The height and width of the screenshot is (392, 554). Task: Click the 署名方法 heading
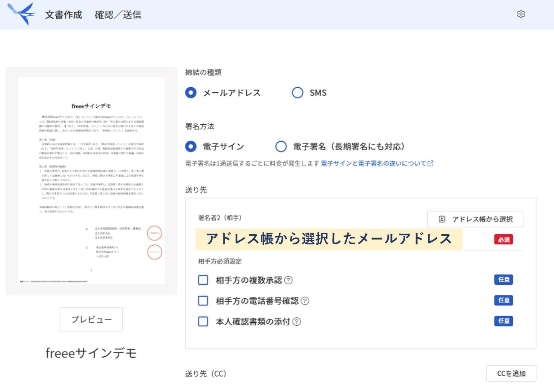click(199, 126)
